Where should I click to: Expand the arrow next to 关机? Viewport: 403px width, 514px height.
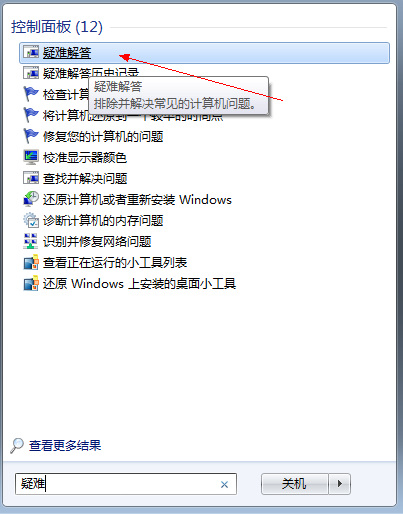click(x=340, y=484)
